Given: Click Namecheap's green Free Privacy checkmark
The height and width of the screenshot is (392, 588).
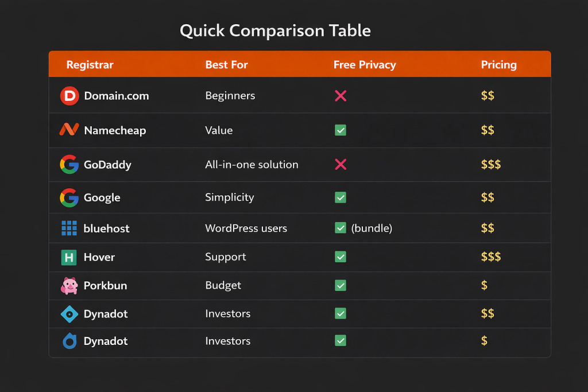Looking at the screenshot, I should click(x=341, y=130).
